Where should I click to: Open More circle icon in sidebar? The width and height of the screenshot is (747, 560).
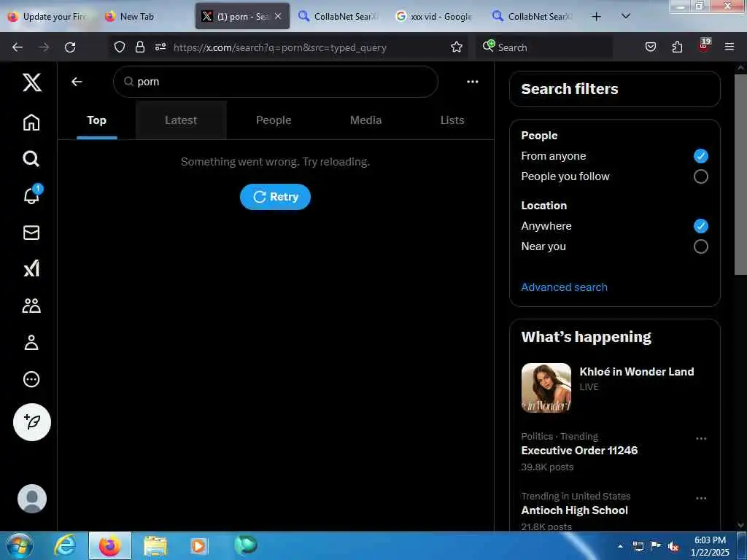point(31,379)
